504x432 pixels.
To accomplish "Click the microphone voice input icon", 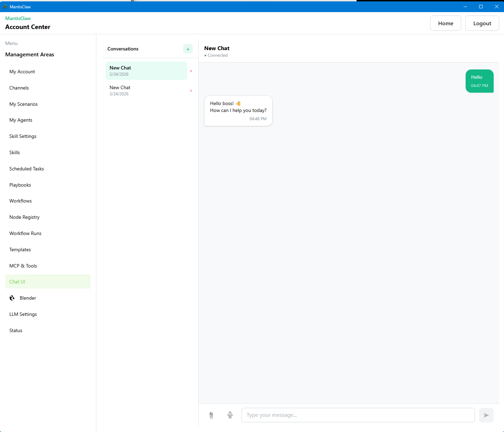I will coord(230,415).
